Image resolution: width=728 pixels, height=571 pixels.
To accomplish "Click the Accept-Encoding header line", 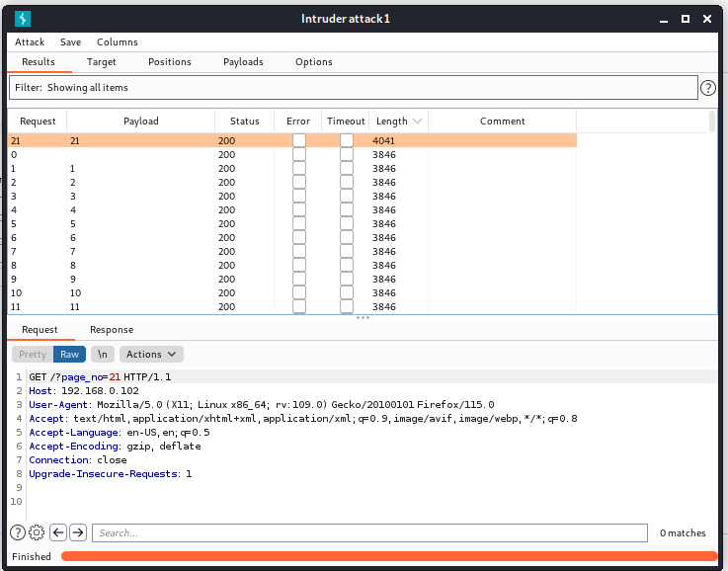I will [115, 447].
